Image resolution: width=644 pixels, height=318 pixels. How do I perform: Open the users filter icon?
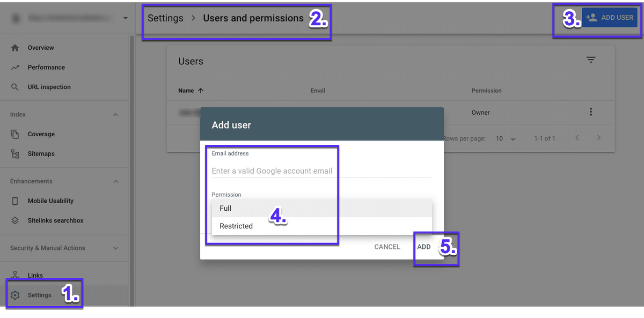[591, 60]
